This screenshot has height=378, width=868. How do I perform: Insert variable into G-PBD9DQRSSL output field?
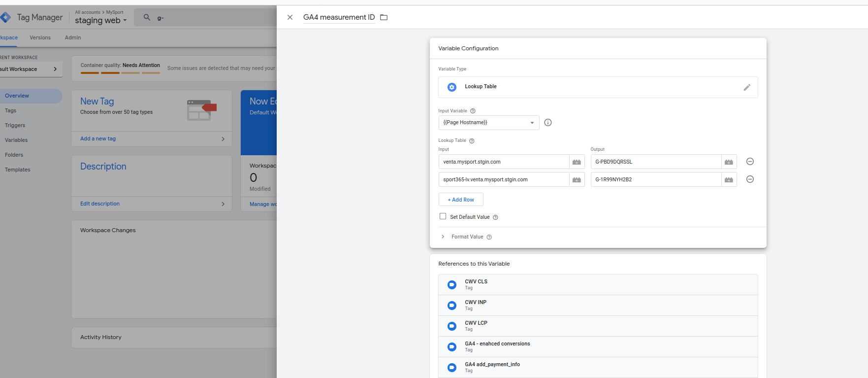[x=729, y=162]
